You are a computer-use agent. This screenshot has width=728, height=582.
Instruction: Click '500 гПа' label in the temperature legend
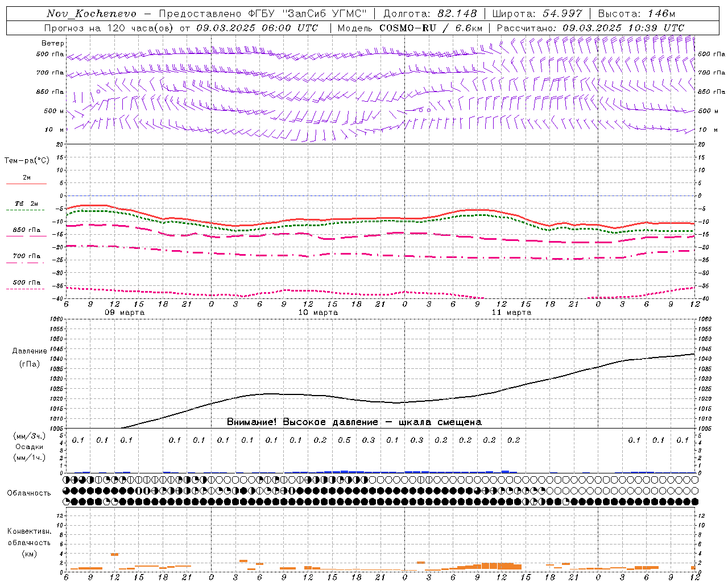26,282
